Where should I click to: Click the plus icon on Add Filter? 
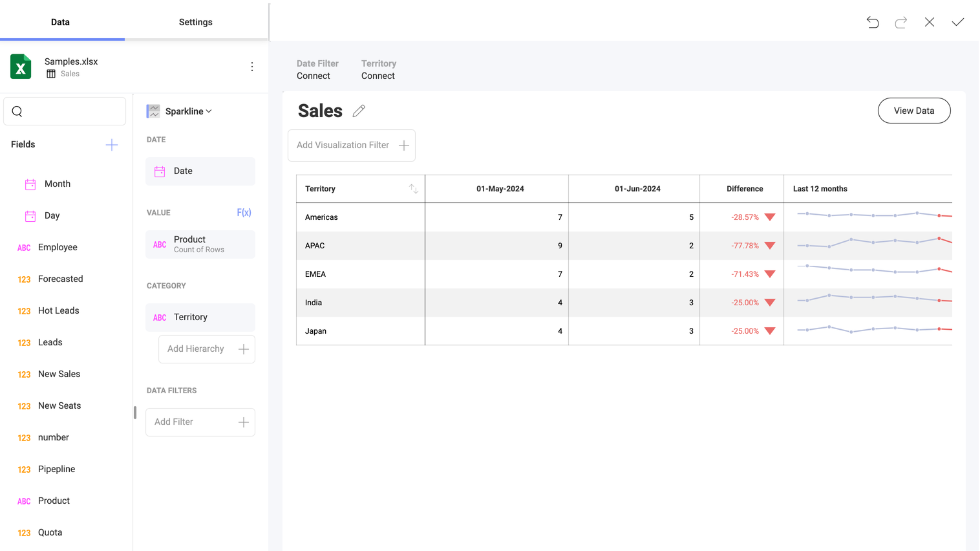(x=244, y=422)
